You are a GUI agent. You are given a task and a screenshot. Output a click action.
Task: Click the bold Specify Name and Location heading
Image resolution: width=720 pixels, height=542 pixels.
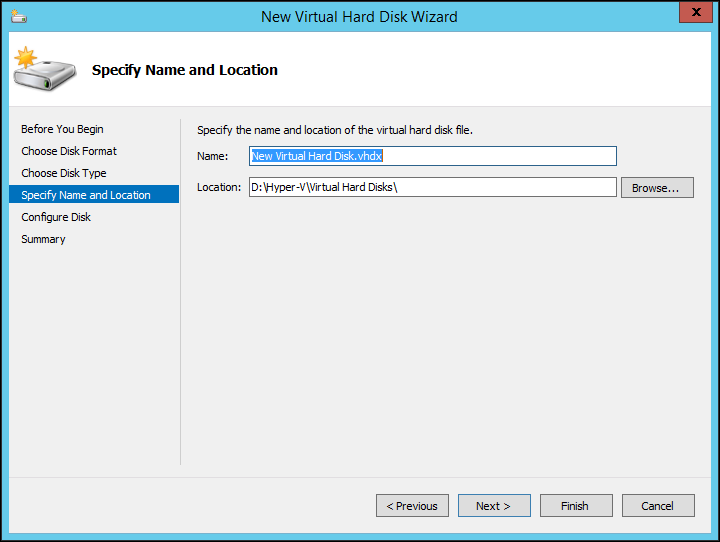(x=185, y=70)
